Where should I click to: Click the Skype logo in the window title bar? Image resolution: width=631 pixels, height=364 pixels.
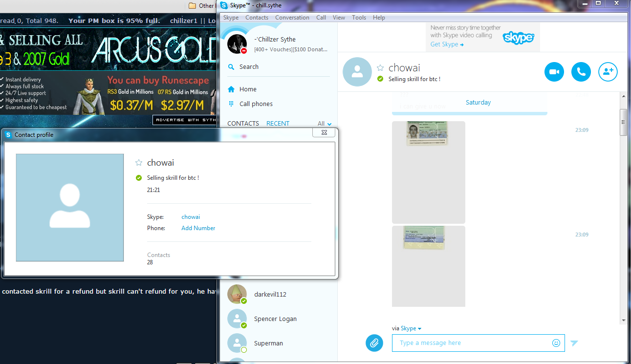224,5
